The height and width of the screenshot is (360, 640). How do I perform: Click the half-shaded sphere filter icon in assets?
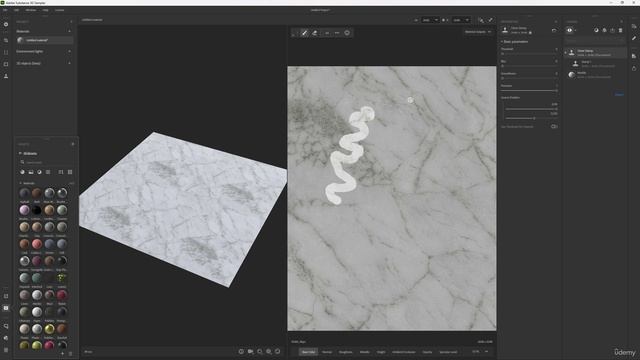pyautogui.click(x=39, y=172)
